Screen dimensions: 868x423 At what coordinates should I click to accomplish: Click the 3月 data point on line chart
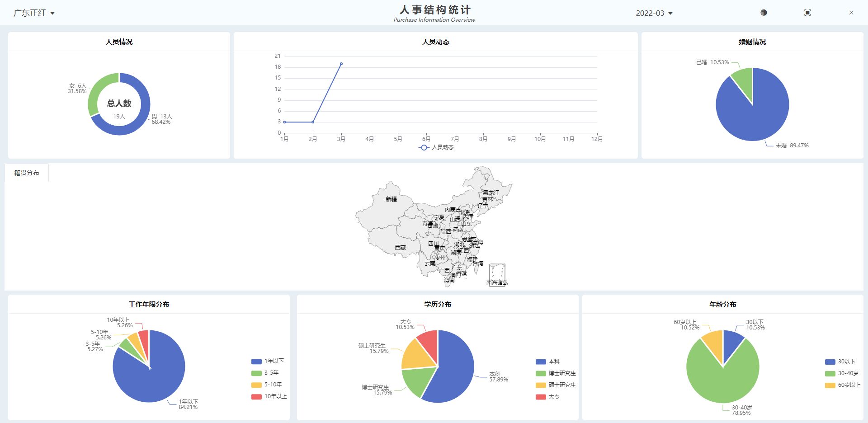[341, 64]
